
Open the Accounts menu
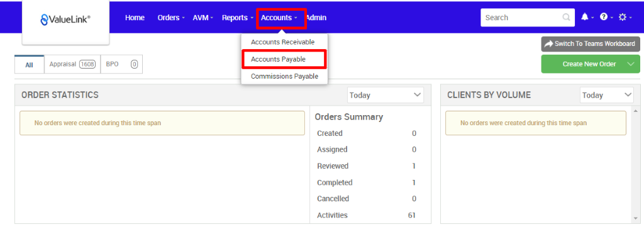tap(279, 18)
